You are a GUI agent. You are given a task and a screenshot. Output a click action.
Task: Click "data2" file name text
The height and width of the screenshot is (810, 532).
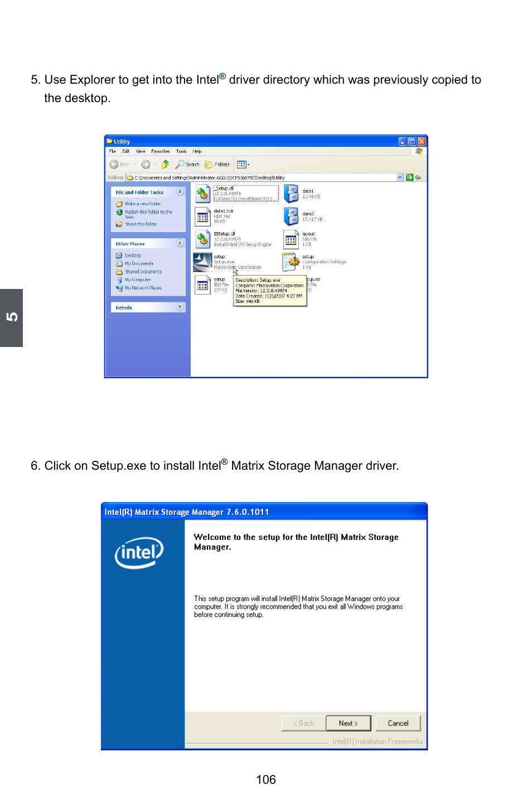tap(308, 214)
